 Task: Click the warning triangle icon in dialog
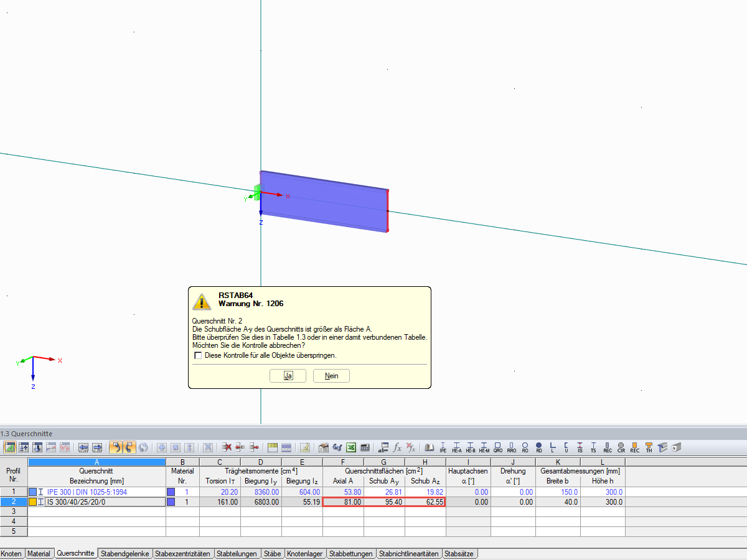coord(202,301)
